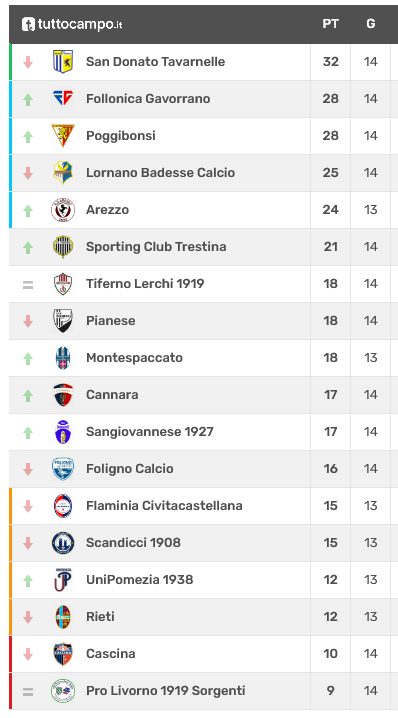Screen dimensions: 398x718
Task: Sort table by PT column header
Action: pos(330,24)
